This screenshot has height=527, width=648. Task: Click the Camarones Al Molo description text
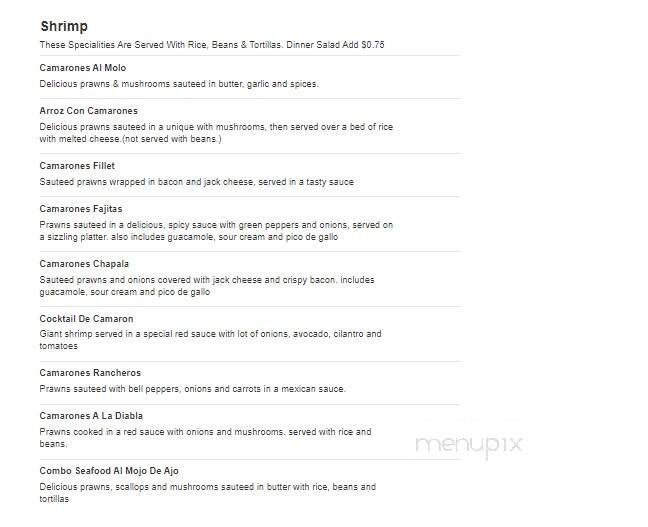coord(179,84)
